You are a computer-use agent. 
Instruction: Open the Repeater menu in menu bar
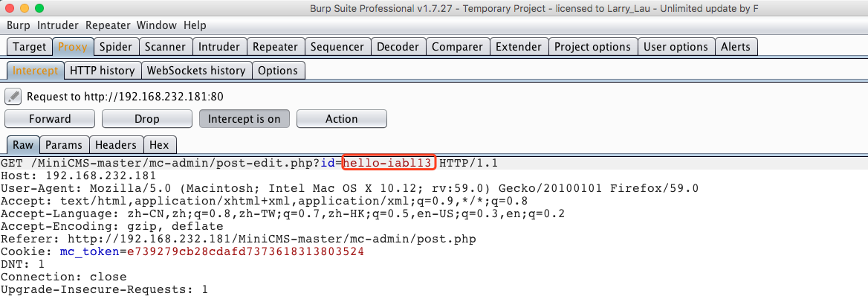click(108, 25)
